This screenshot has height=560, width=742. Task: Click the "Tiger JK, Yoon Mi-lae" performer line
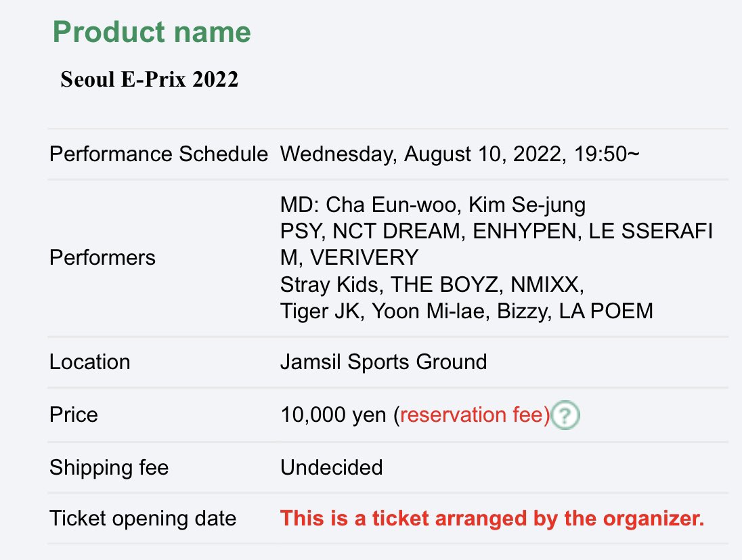tap(466, 311)
